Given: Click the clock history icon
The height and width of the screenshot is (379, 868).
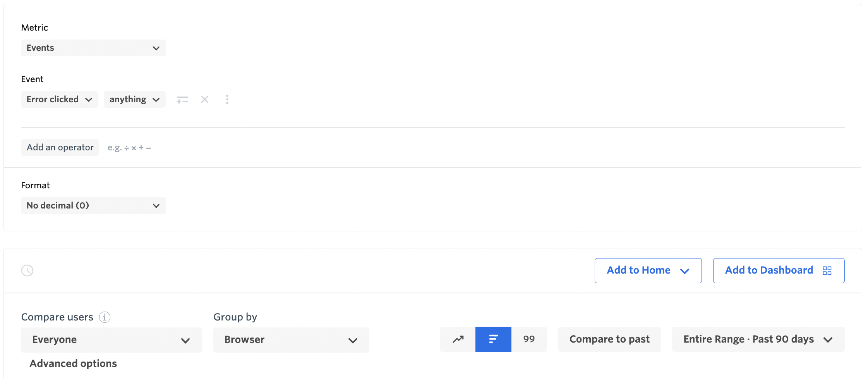Looking at the screenshot, I should (x=27, y=270).
